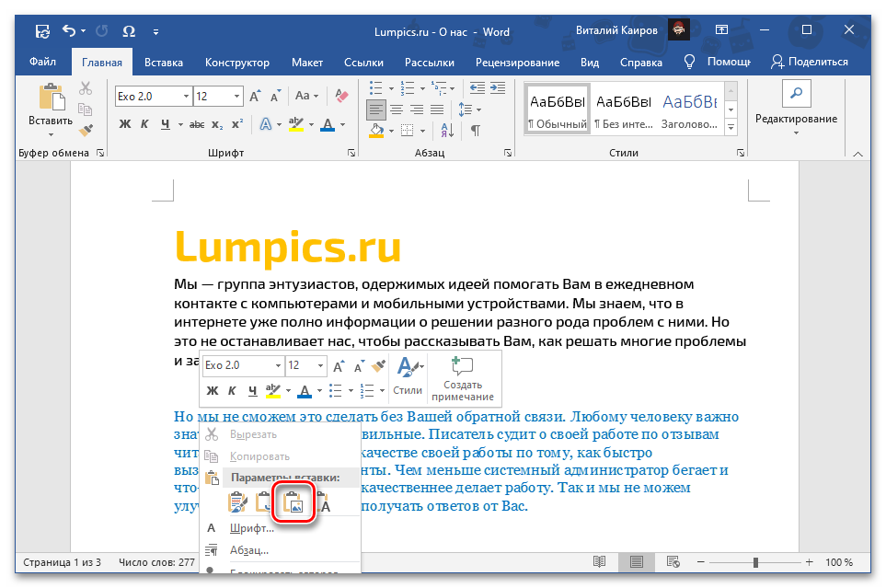The width and height of the screenshot is (886, 588).
Task: Click the large Вставить paste icon
Action: [52, 97]
